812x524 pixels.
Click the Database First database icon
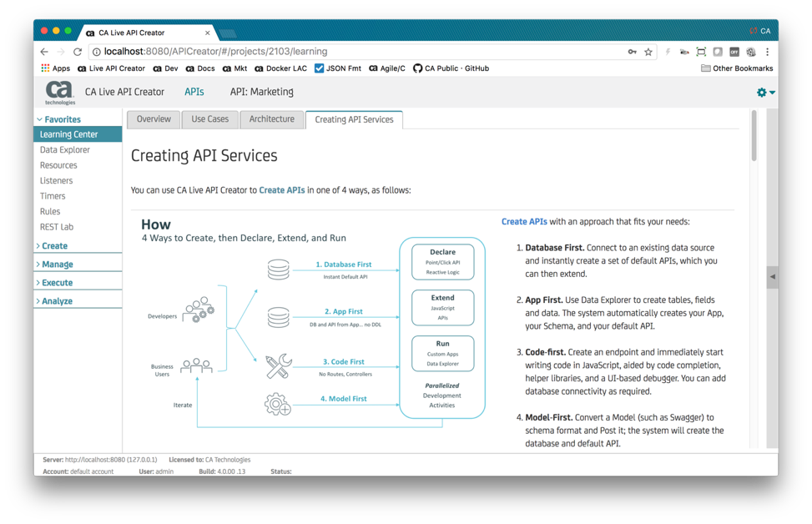278,270
